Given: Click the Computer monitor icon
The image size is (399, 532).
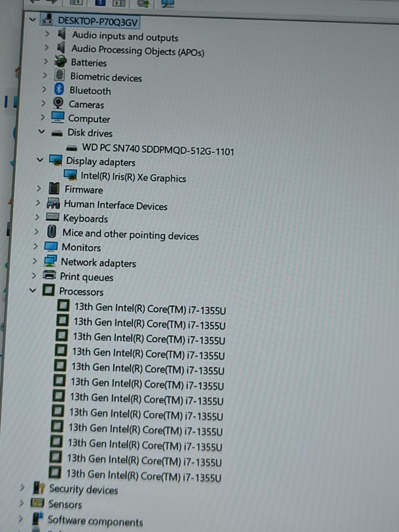Looking at the screenshot, I should (x=58, y=117).
